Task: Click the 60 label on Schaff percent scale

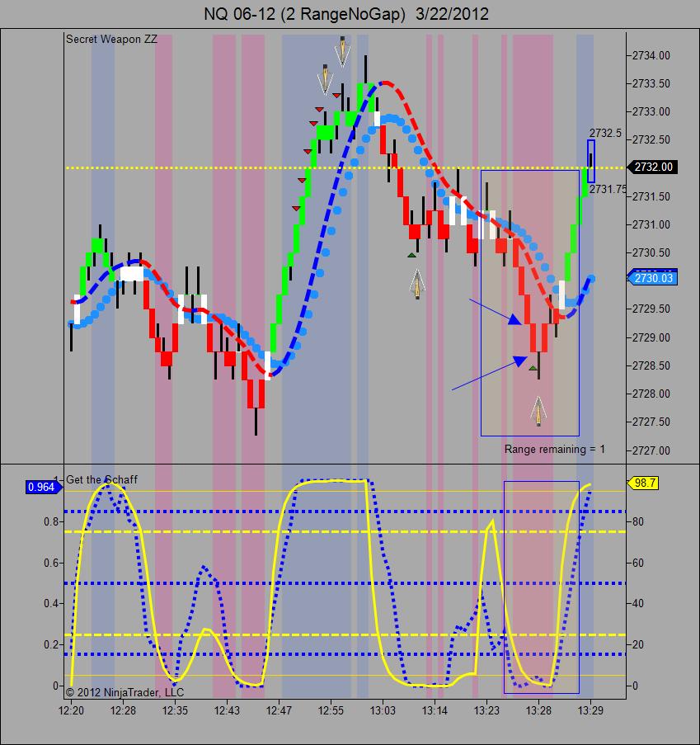Action: point(638,563)
